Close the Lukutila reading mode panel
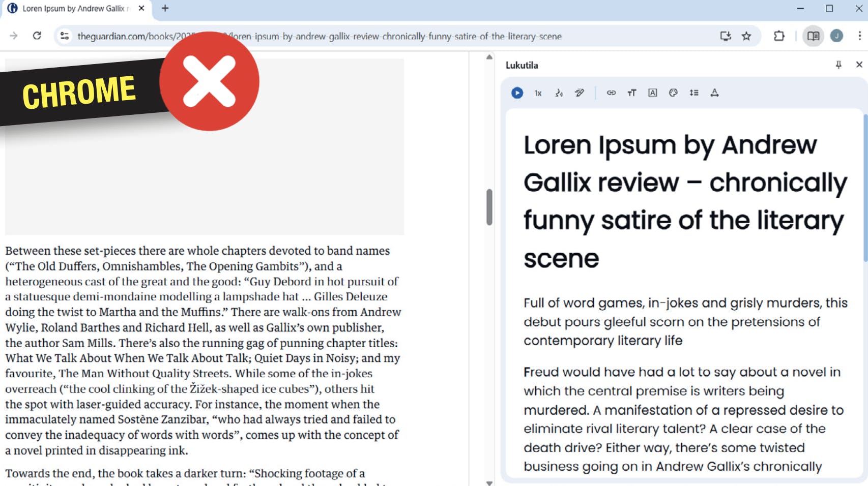The width and height of the screenshot is (868, 486). (859, 65)
